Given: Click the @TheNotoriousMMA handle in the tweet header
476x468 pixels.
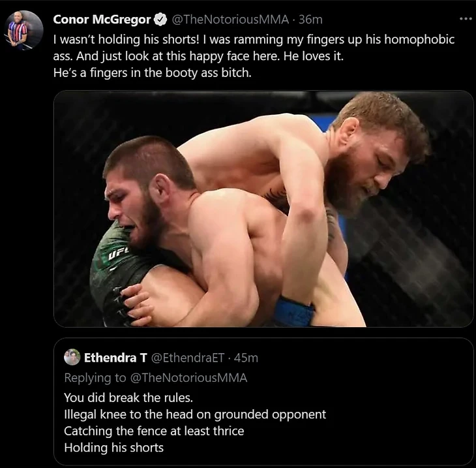Looking at the screenshot, I should click(x=230, y=20).
